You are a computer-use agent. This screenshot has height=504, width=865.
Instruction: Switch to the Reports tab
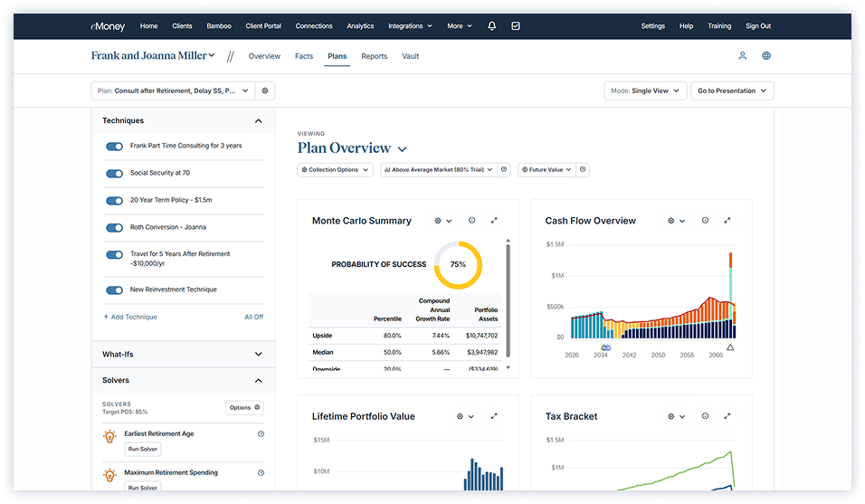click(374, 56)
